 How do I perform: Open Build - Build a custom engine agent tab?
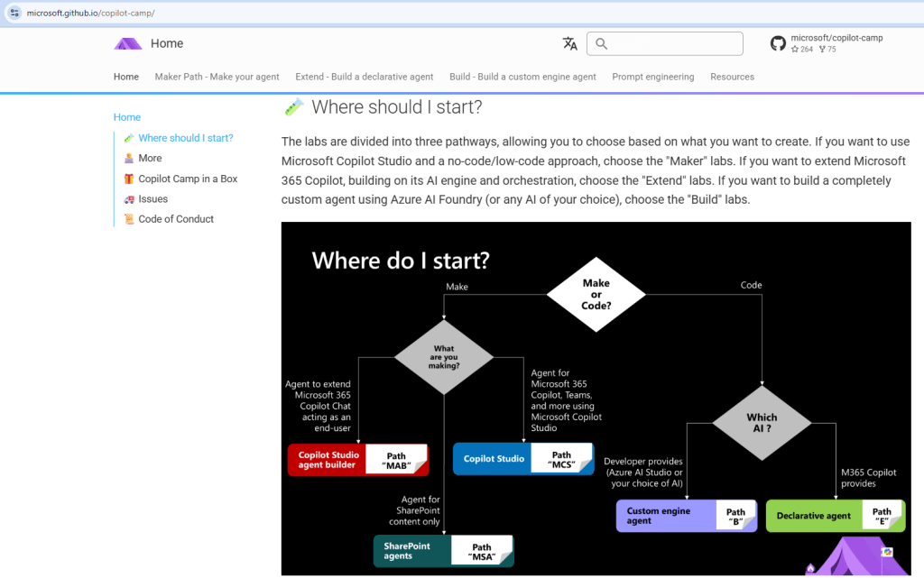click(x=522, y=77)
